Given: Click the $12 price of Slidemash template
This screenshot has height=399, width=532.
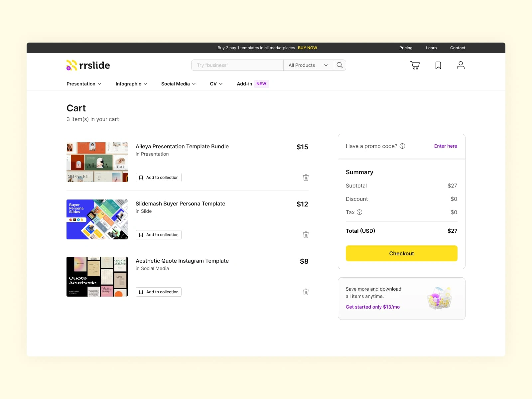Looking at the screenshot, I should click(302, 204).
